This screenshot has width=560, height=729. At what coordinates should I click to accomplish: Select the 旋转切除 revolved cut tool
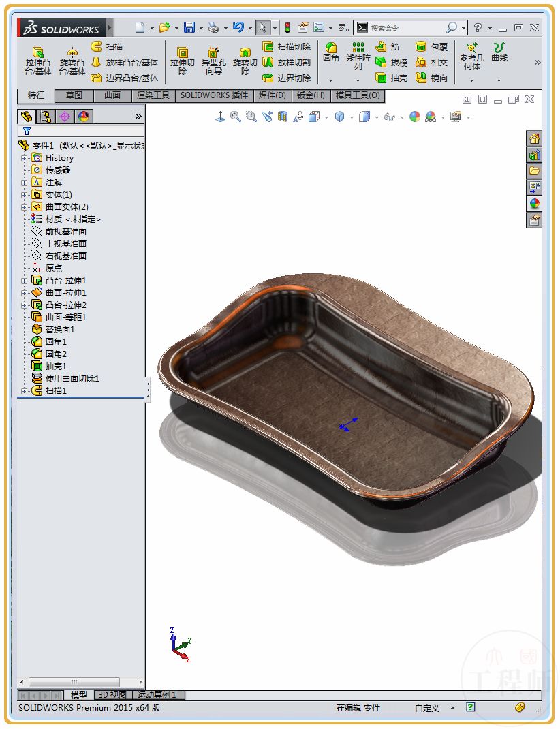(245, 61)
